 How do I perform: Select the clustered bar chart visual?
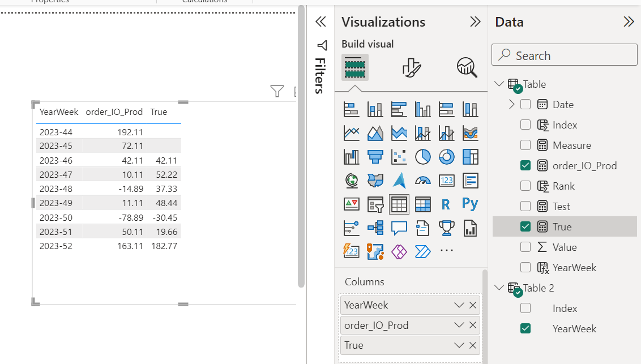click(x=399, y=109)
